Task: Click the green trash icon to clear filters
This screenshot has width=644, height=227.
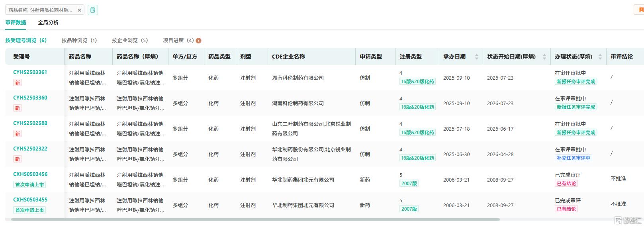Action: point(92,10)
